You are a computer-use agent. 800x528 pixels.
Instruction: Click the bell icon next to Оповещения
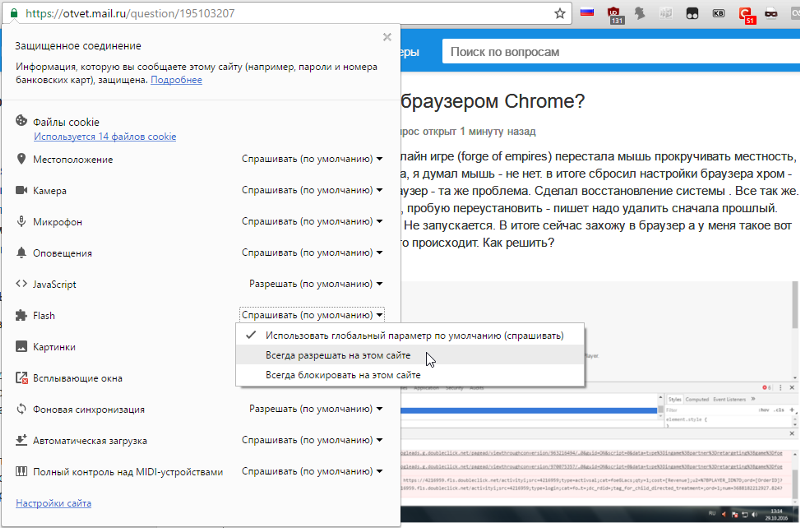tap(21, 253)
